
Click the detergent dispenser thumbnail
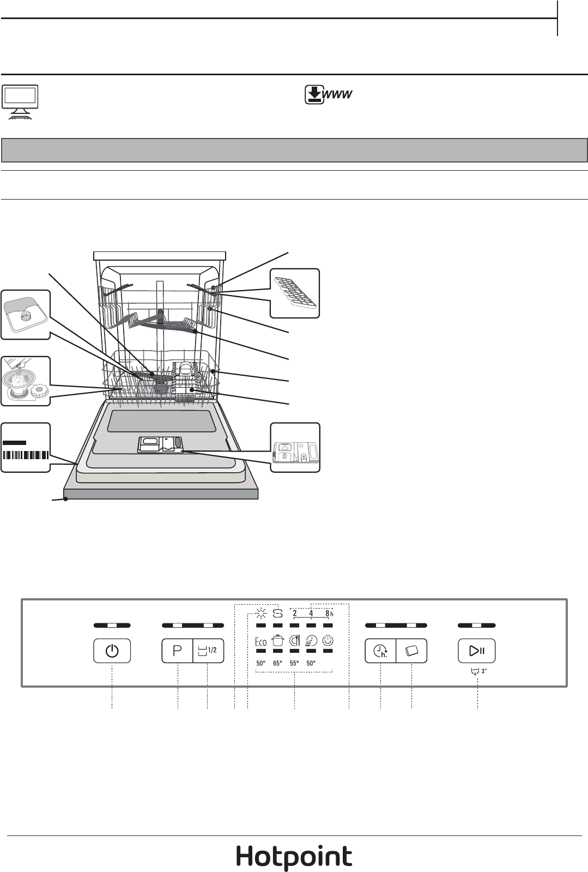(295, 448)
